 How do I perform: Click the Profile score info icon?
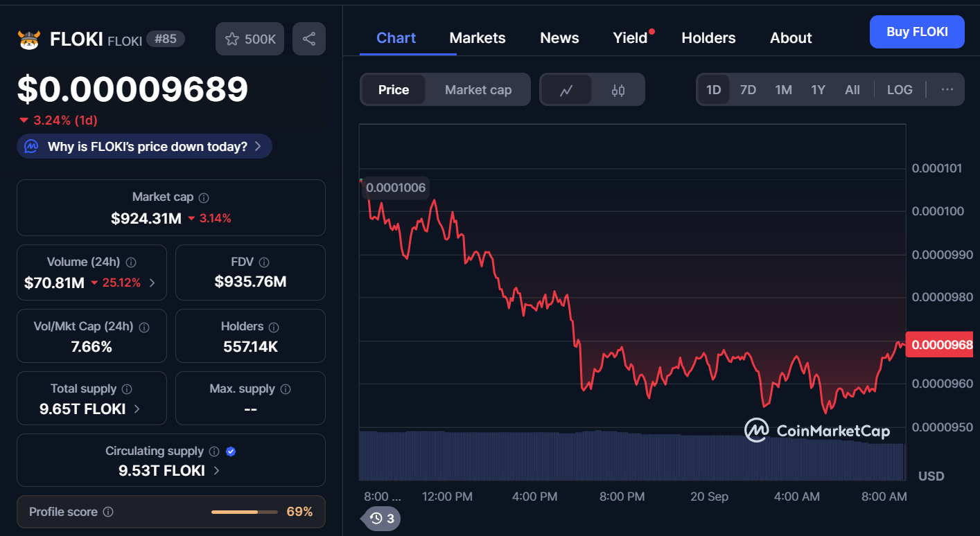pyautogui.click(x=108, y=512)
